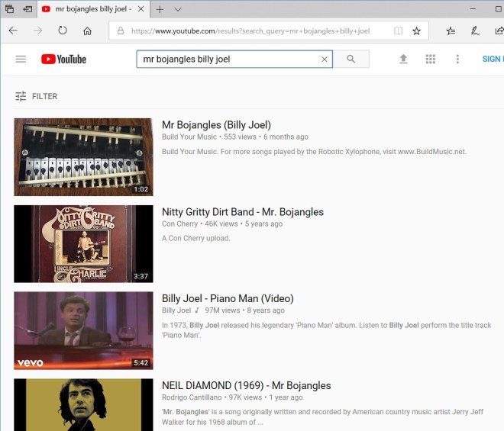Visit the Rodrigo Cantillano channel
504x431 pixels.
click(192, 397)
